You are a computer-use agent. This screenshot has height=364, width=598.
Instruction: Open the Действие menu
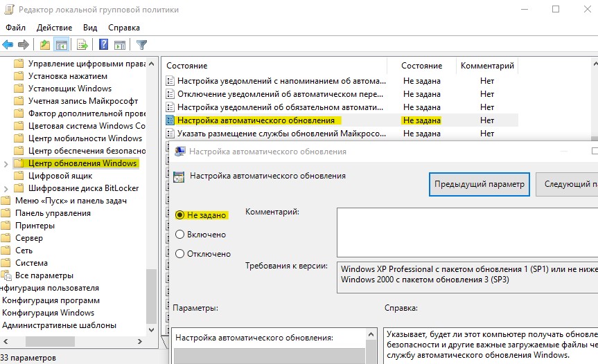pos(54,28)
